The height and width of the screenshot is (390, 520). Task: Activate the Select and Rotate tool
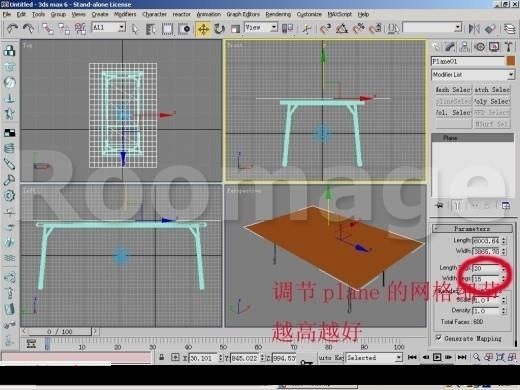coord(219,29)
